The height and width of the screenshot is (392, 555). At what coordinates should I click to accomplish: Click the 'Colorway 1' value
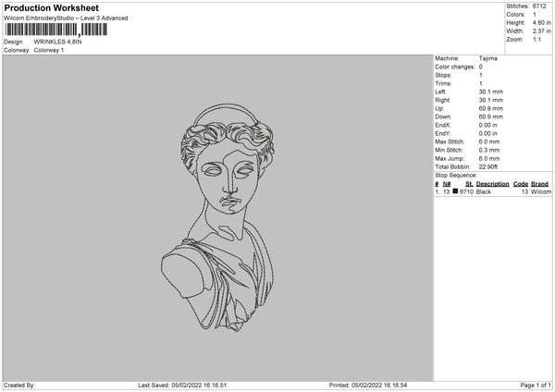click(x=49, y=50)
